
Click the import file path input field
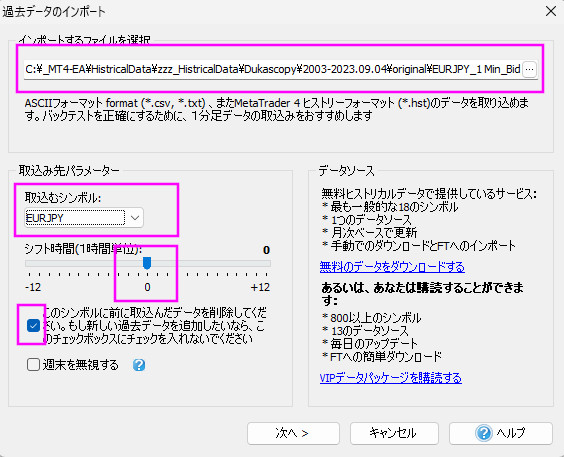273,69
